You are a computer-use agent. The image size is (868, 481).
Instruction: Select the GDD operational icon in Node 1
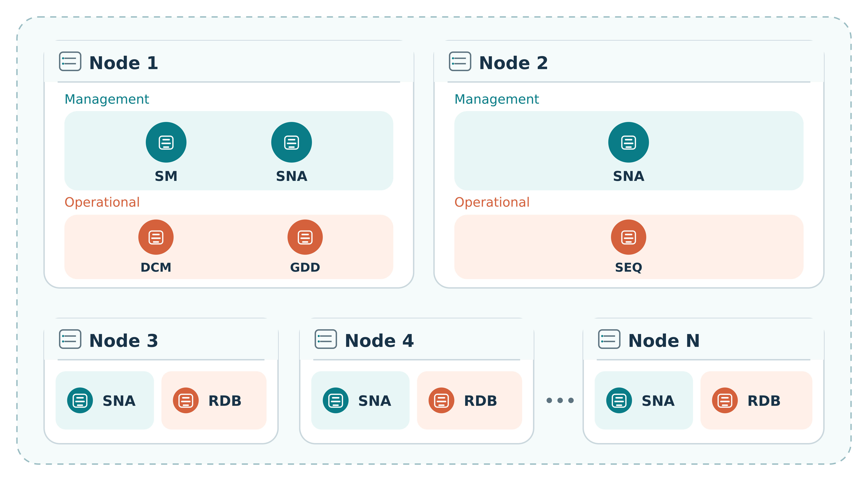coord(305,237)
